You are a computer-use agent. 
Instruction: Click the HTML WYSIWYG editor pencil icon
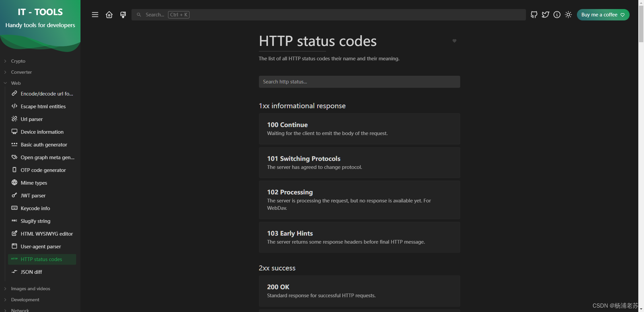click(14, 234)
